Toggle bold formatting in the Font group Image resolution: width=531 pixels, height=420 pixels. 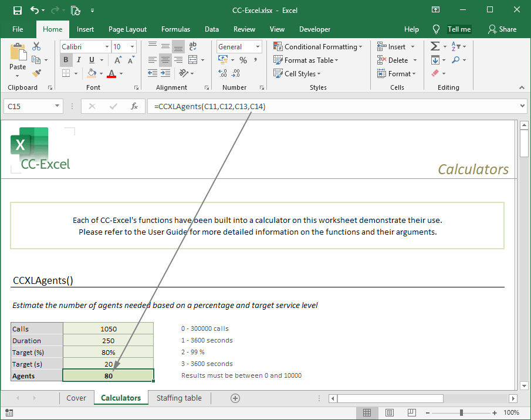(66, 60)
